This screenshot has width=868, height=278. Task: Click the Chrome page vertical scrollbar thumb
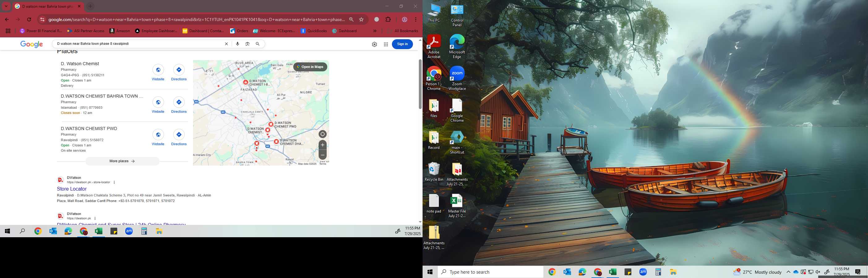tap(420, 84)
